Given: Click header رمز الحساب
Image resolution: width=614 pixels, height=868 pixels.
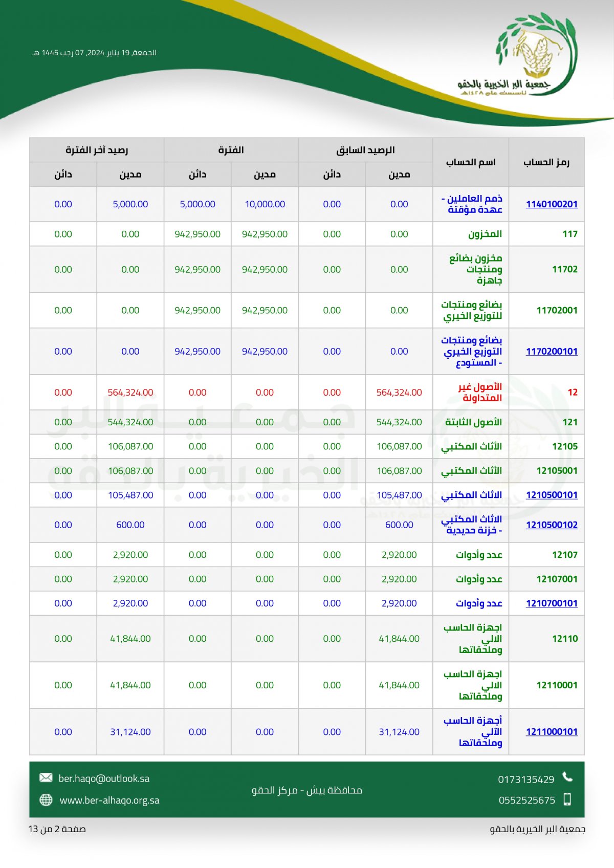Looking at the screenshot, I should click(546, 162).
